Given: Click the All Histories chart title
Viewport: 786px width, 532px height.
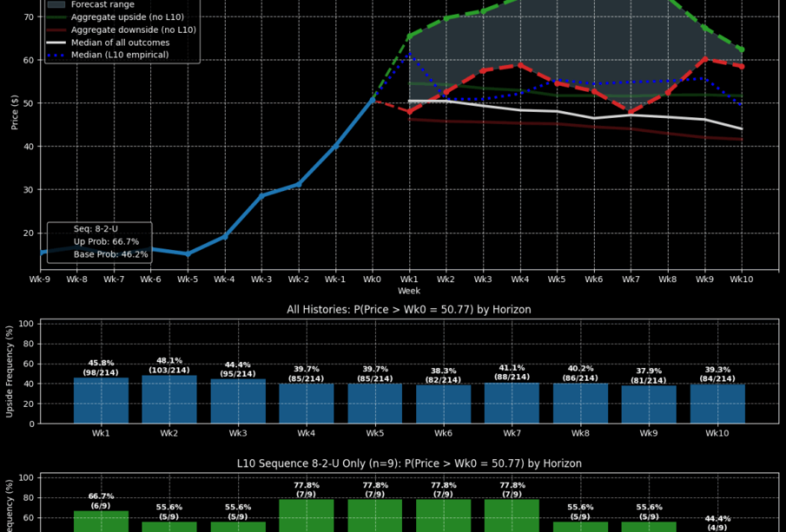Looking at the screenshot, I should coord(408,309).
